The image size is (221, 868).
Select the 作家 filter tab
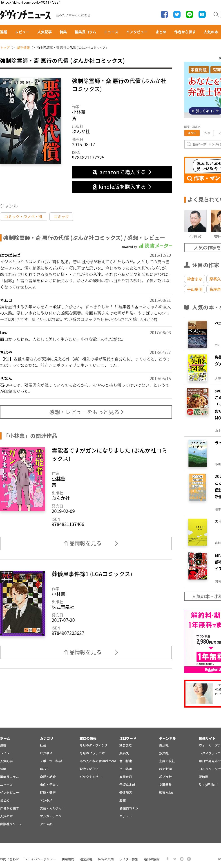[x=208, y=133]
